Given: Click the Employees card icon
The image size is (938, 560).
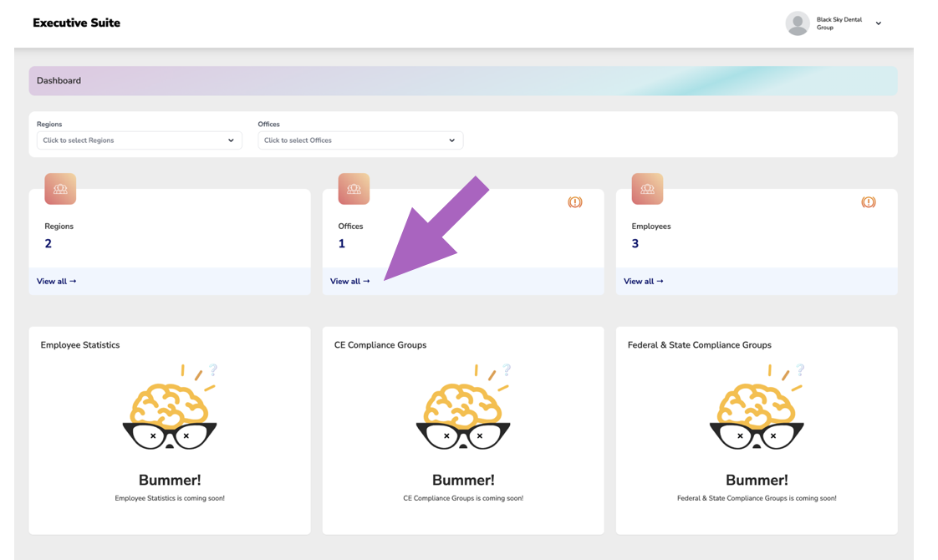Looking at the screenshot, I should (x=646, y=188).
